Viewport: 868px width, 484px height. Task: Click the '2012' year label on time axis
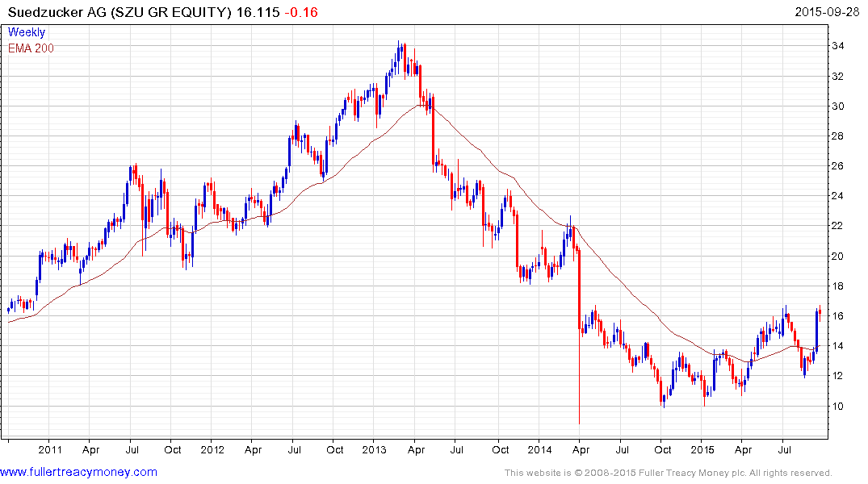coord(212,449)
